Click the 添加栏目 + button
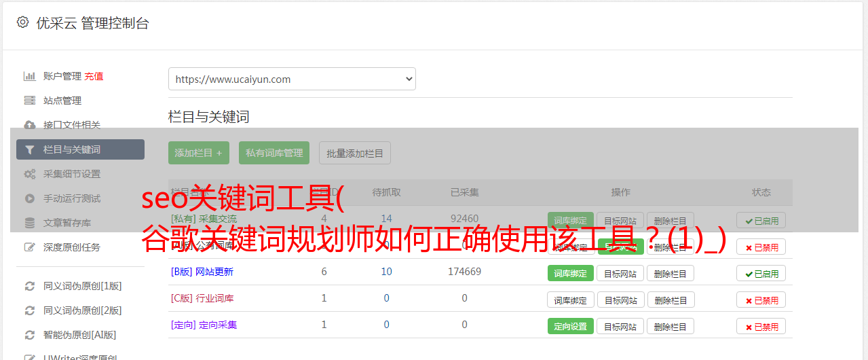The image size is (868, 360). tap(199, 153)
